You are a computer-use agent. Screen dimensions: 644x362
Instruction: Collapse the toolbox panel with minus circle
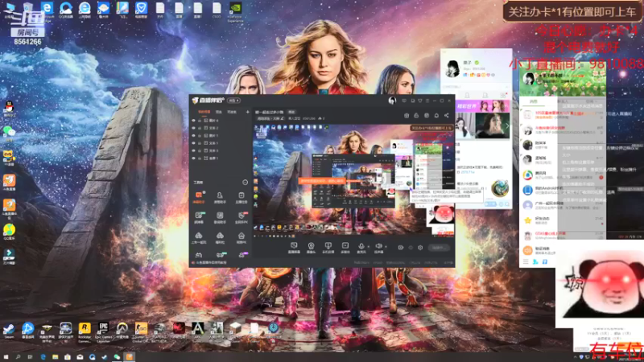coord(246,183)
